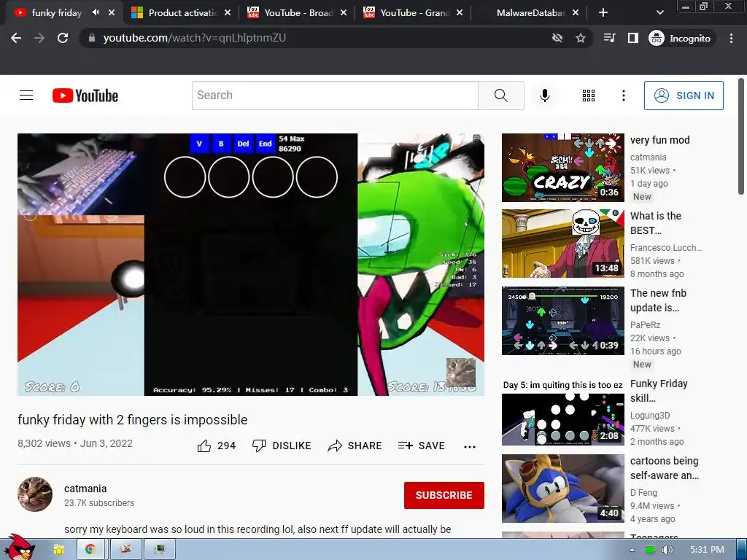Viewport: 747px width, 560px height.
Task: Click the SIGN IN button
Action: tap(684, 96)
